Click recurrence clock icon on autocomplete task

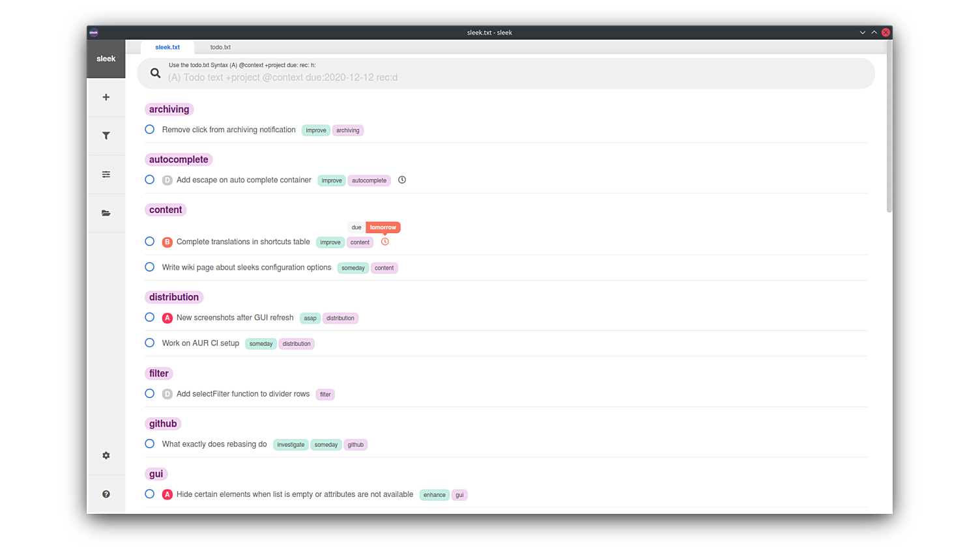[x=402, y=180]
